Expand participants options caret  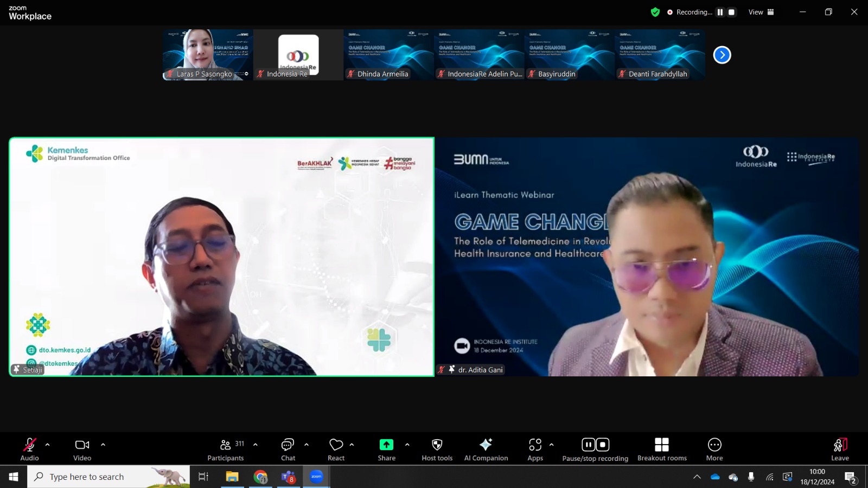256,445
